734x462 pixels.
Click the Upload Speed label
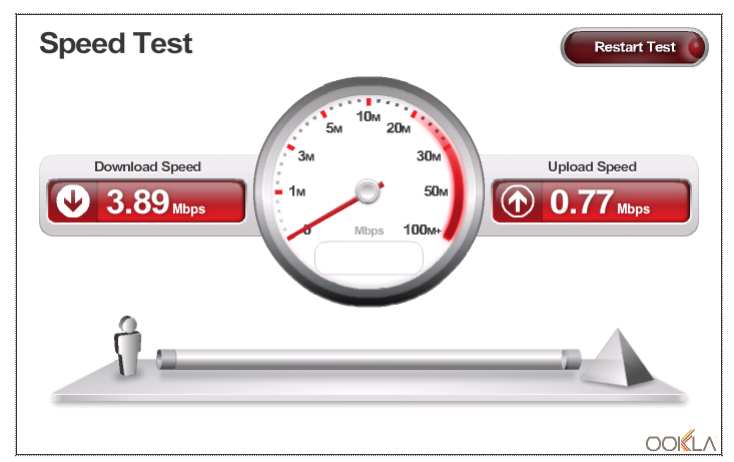coord(592,167)
